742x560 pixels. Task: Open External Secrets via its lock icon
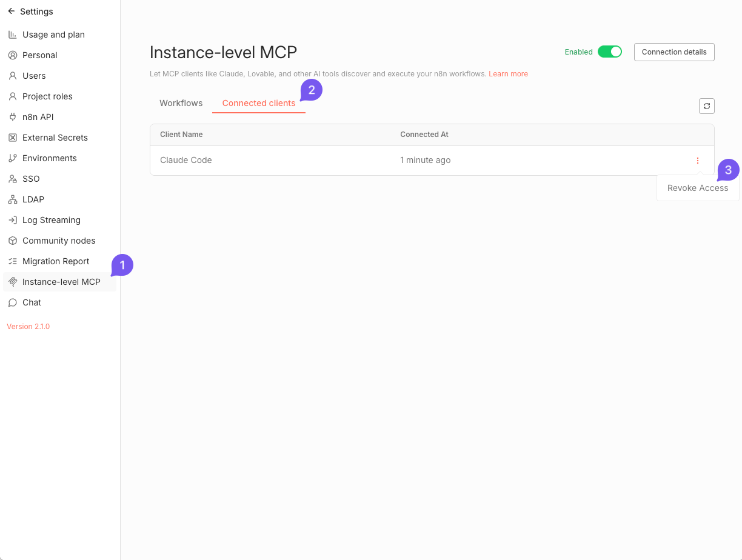pyautogui.click(x=11, y=138)
